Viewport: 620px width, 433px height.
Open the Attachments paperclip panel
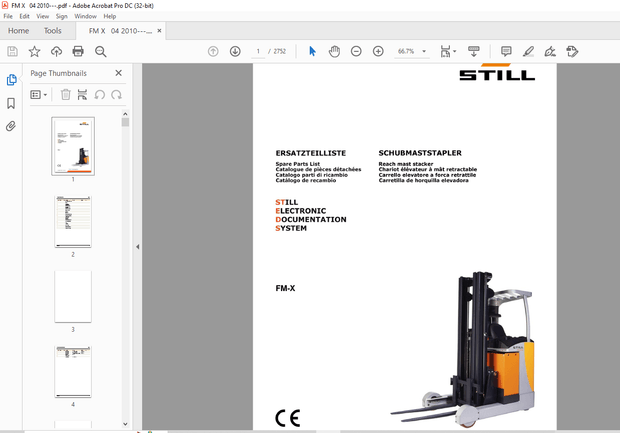(11, 126)
